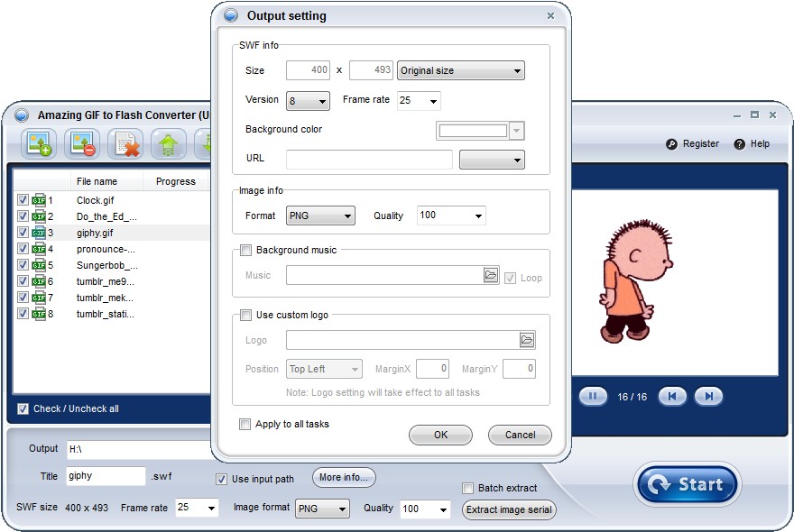Image resolution: width=794 pixels, height=532 pixels.
Task: Expand the Background color dropdown arrow
Action: pos(516,131)
